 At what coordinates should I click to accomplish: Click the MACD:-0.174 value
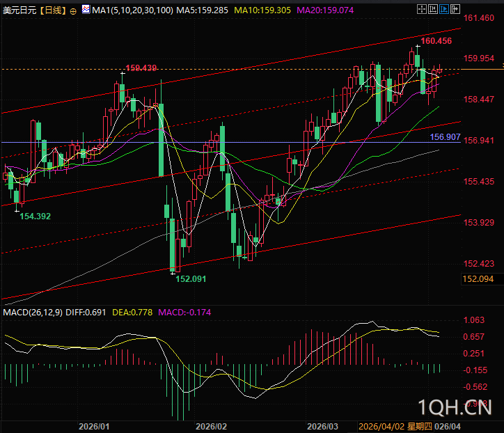coord(184,312)
